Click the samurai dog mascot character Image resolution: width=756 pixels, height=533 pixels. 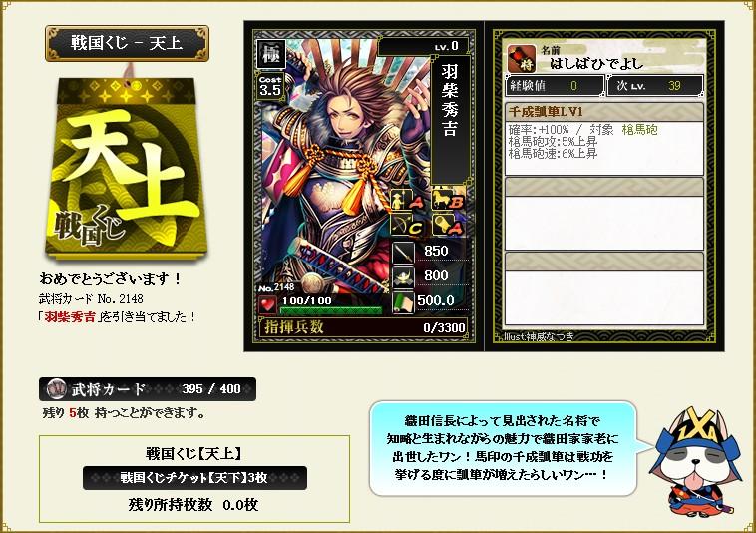pyautogui.click(x=695, y=461)
